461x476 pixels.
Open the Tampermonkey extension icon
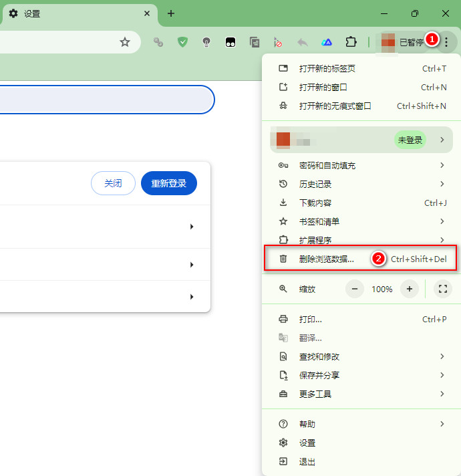pos(230,42)
